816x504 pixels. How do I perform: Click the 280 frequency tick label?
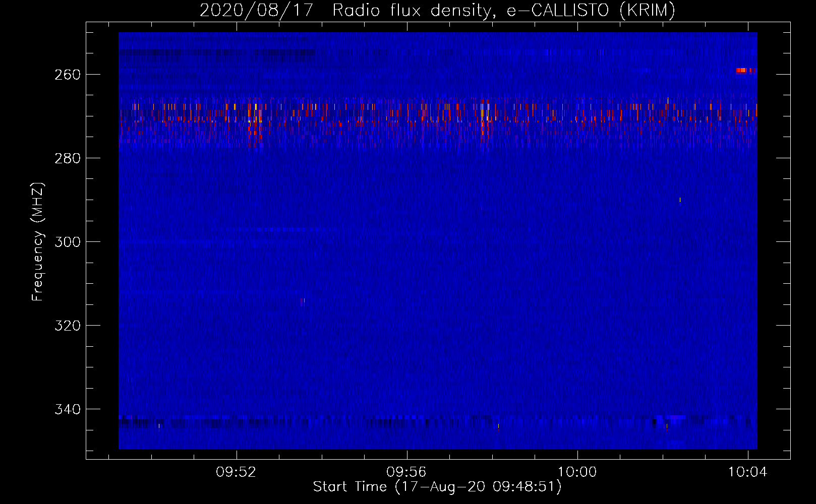(68, 158)
